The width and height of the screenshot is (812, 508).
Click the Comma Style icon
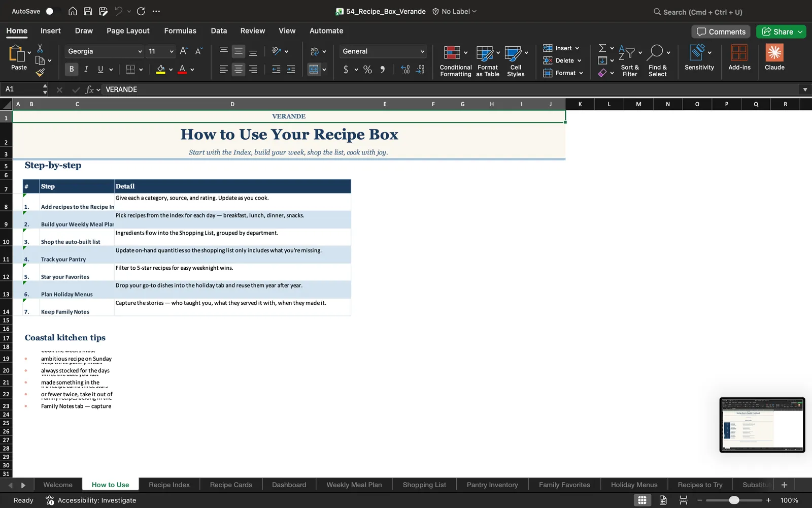[382, 69]
